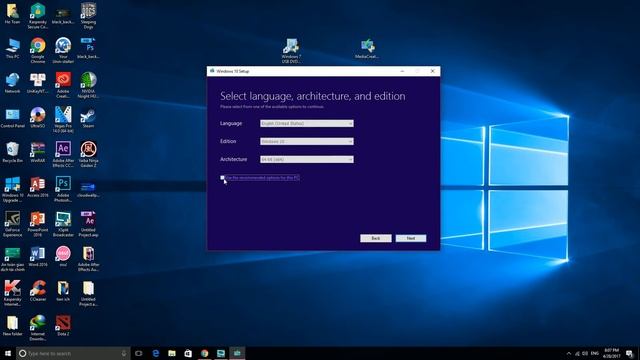
Task: Expand the Edition dropdown list
Action: click(307, 141)
